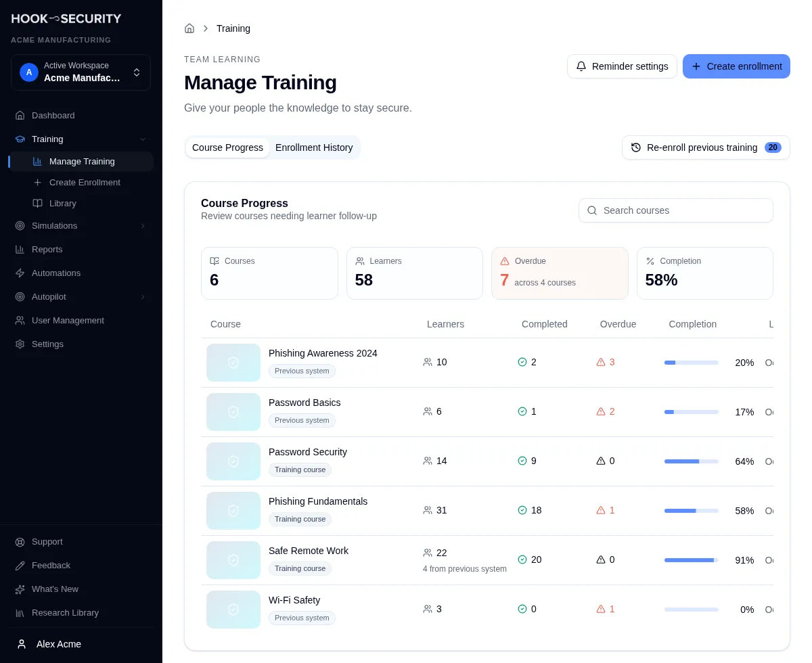Click the Courses summary card

click(x=269, y=273)
